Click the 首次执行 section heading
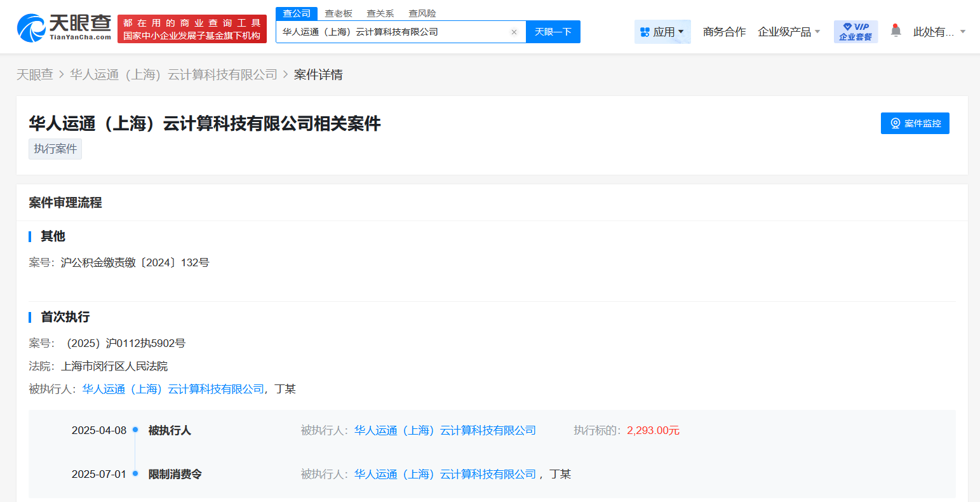 pyautogui.click(x=65, y=316)
